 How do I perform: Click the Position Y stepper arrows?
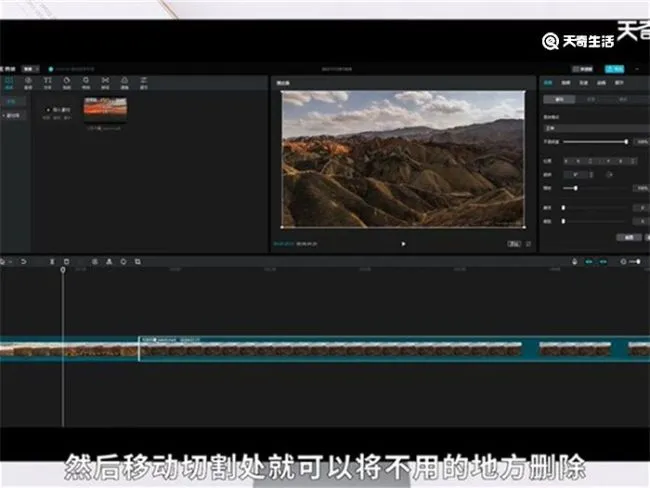pos(633,161)
